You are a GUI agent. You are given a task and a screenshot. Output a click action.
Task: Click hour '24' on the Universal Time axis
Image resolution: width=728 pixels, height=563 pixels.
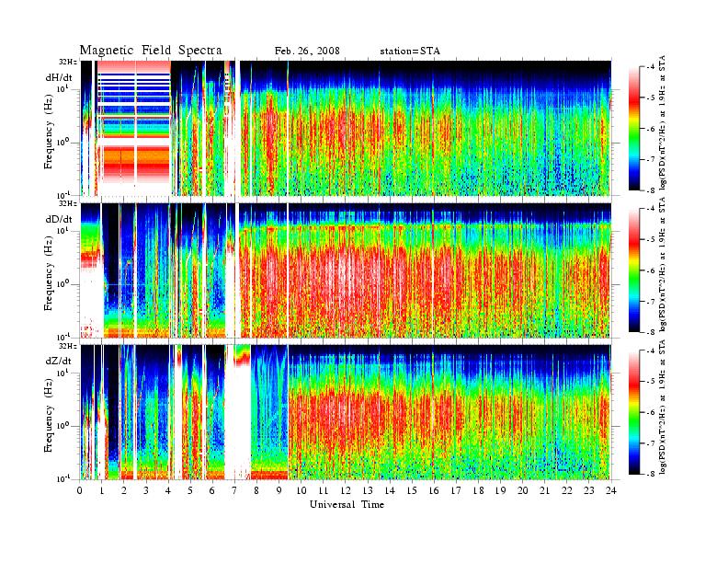tap(611, 491)
